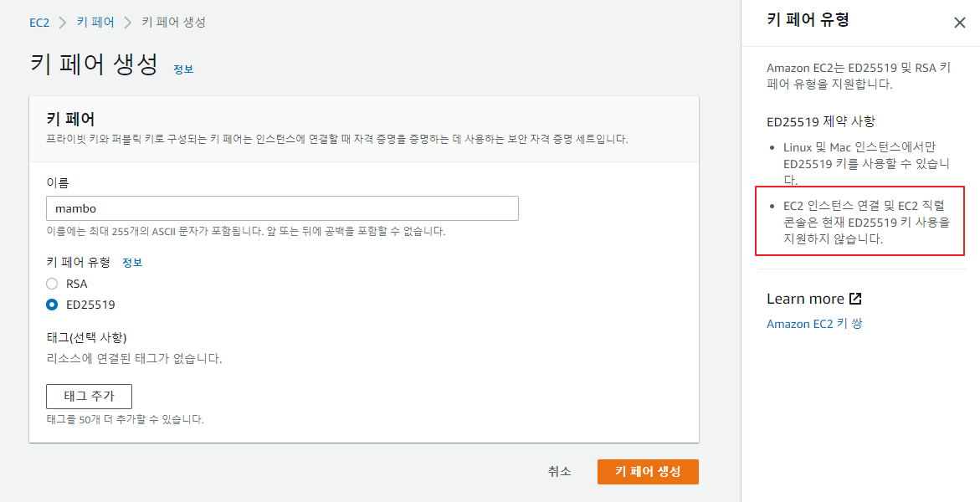
Task: Cancel with the 취소 button
Action: point(559,472)
